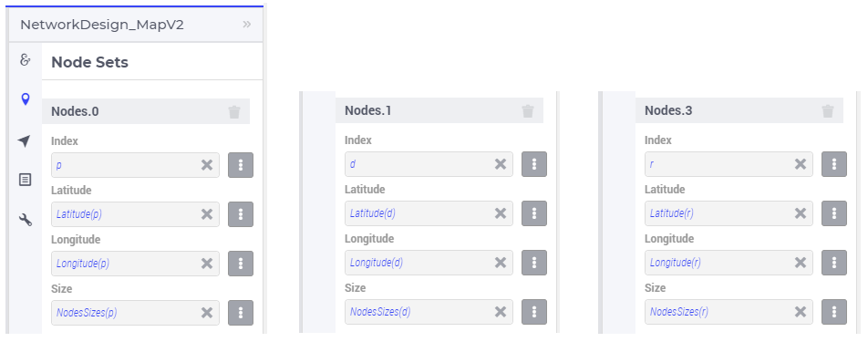
Task: Click the Latitude(r) input field
Action: tap(728, 213)
